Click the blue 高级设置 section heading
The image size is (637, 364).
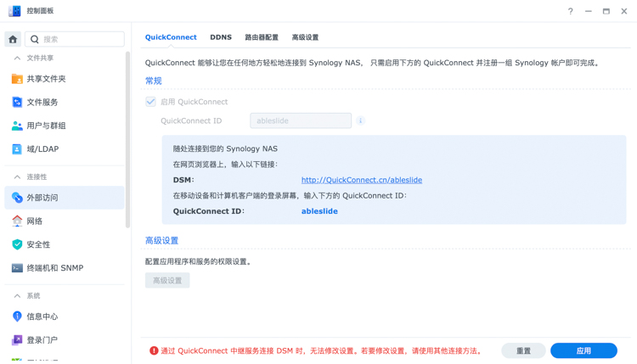point(161,241)
